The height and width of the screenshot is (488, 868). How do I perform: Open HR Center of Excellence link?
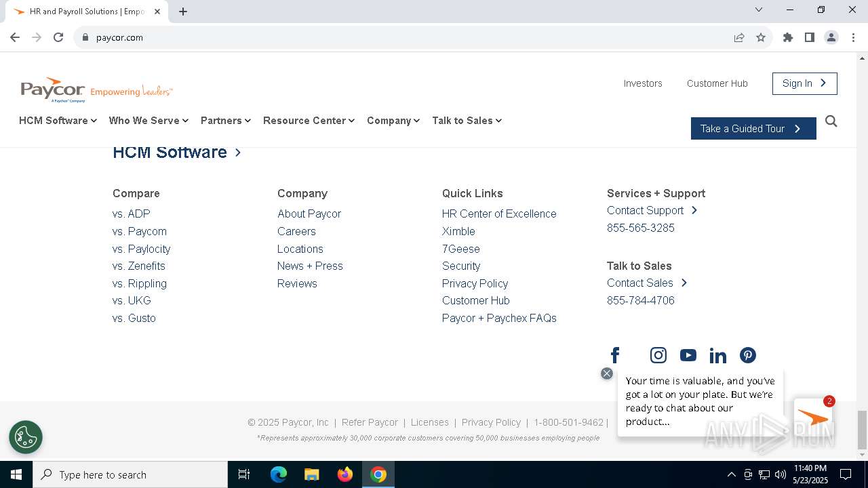(x=499, y=213)
